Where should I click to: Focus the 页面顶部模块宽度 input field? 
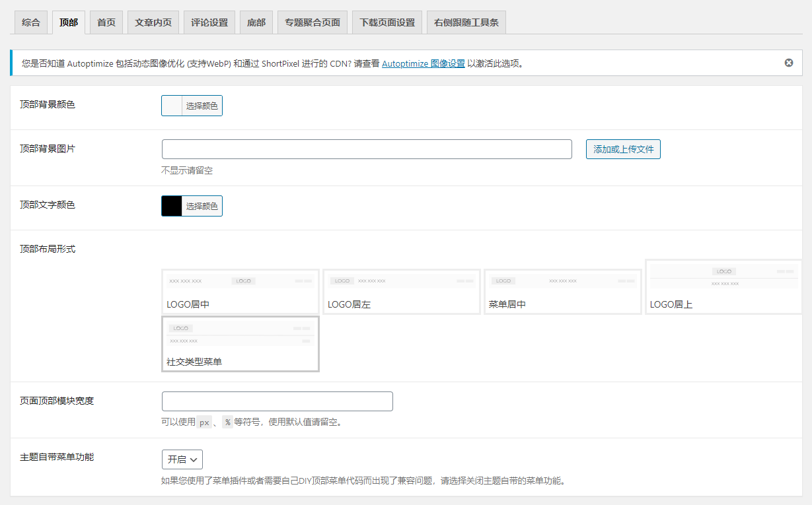(x=277, y=401)
